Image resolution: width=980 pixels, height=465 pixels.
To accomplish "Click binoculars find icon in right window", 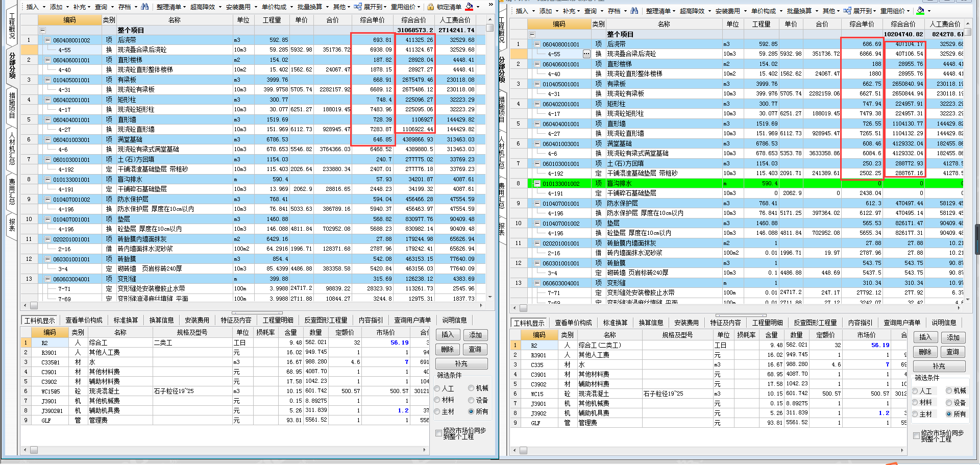I will pos(634,11).
